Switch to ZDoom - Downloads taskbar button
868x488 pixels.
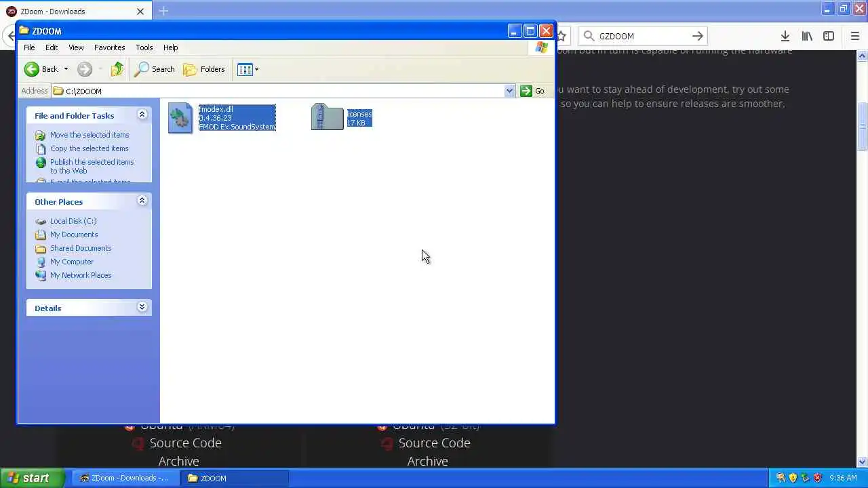[x=125, y=478]
